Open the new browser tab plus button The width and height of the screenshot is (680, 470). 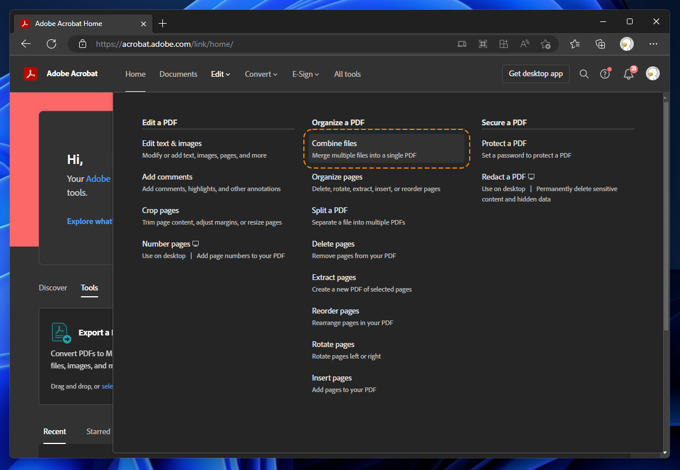[163, 23]
